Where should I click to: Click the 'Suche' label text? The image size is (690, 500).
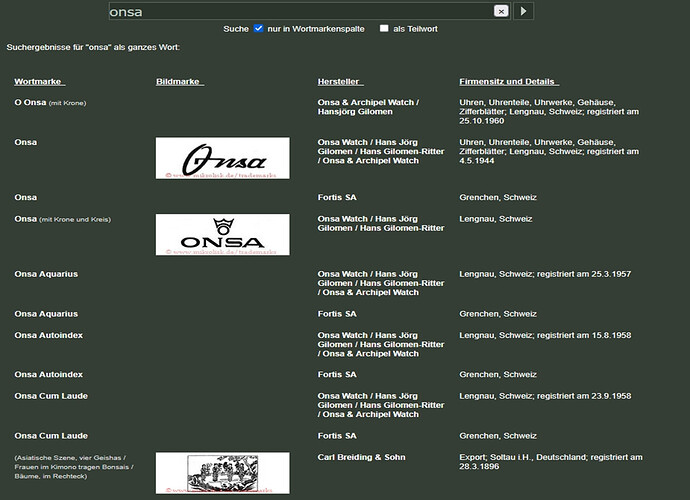(x=236, y=29)
